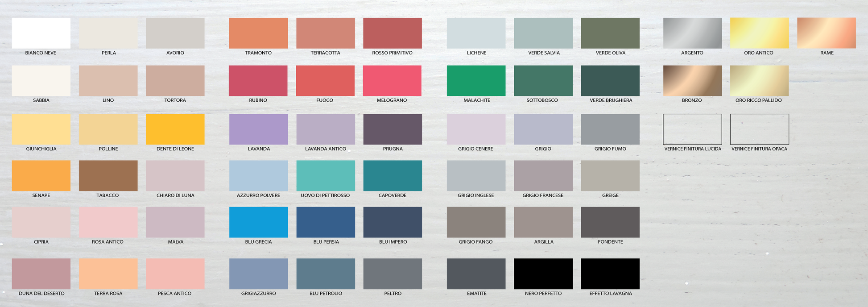Screen dimensions: 868x307
Task: Pick the Tramonto orange color swatch
Action: coord(258,33)
